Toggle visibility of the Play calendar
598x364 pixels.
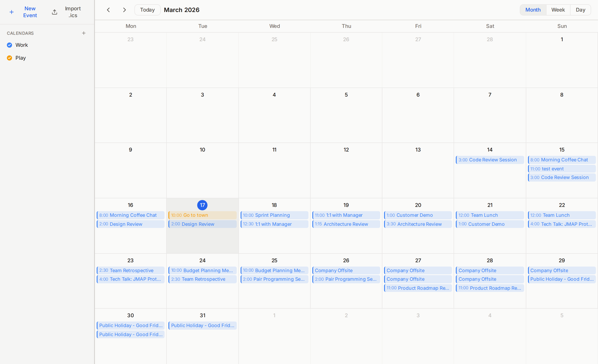coord(9,58)
